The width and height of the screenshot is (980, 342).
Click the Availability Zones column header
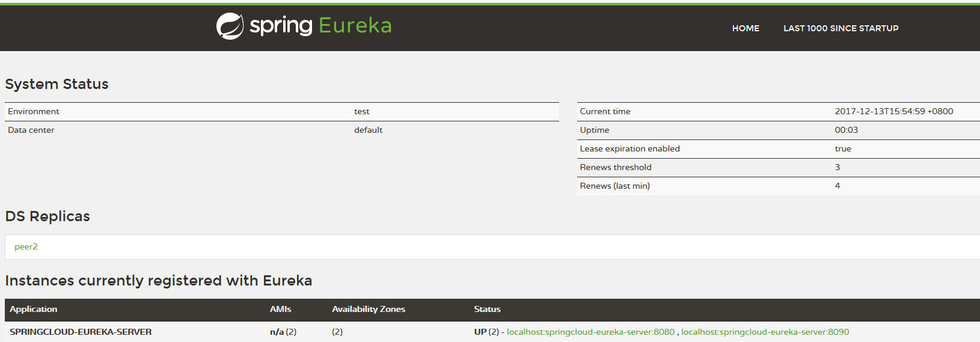[369, 309]
